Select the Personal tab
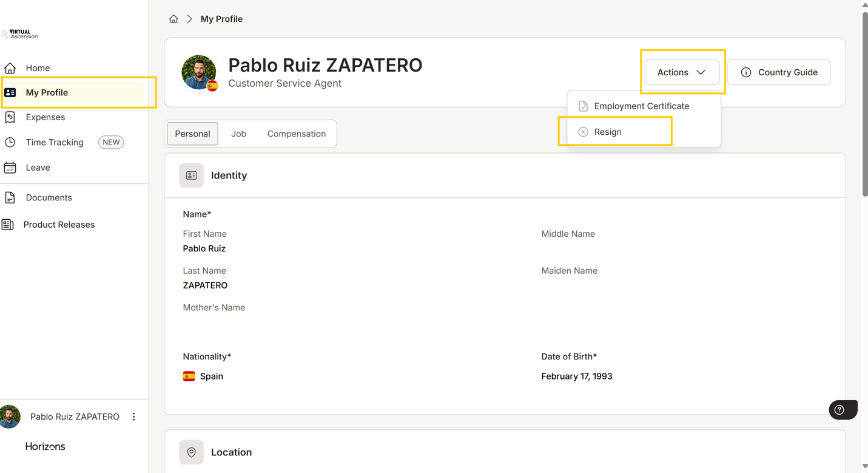The image size is (868, 473). tap(192, 134)
